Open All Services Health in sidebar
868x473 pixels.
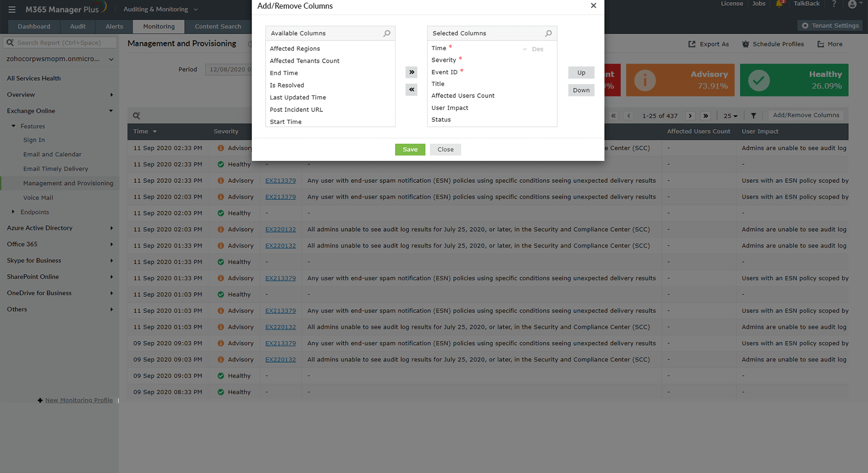(34, 78)
